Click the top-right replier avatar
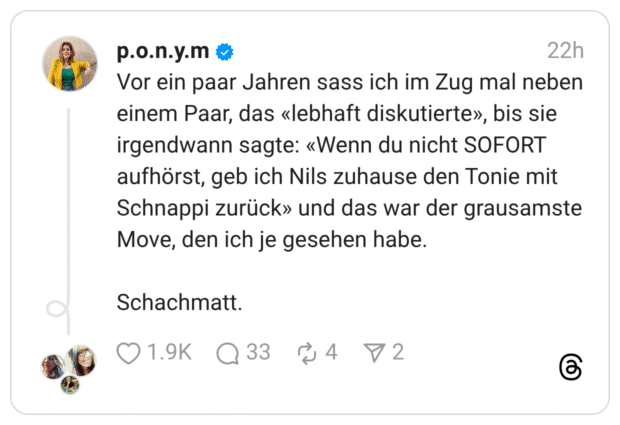Image resolution: width=620 pixels, height=425 pixels. click(x=82, y=359)
